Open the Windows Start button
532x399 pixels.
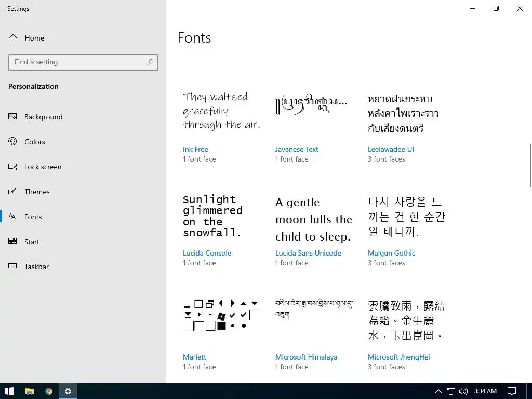(x=9, y=391)
